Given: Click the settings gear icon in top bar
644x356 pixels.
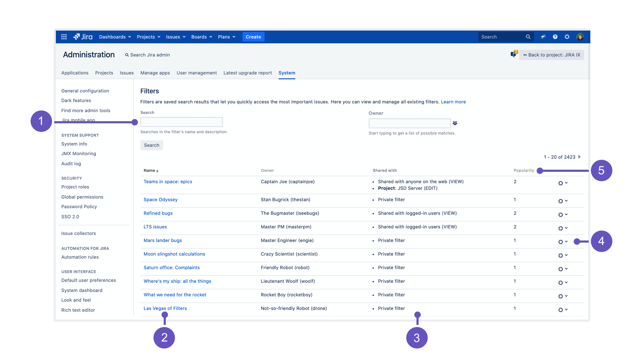Looking at the screenshot, I should click(x=567, y=37).
